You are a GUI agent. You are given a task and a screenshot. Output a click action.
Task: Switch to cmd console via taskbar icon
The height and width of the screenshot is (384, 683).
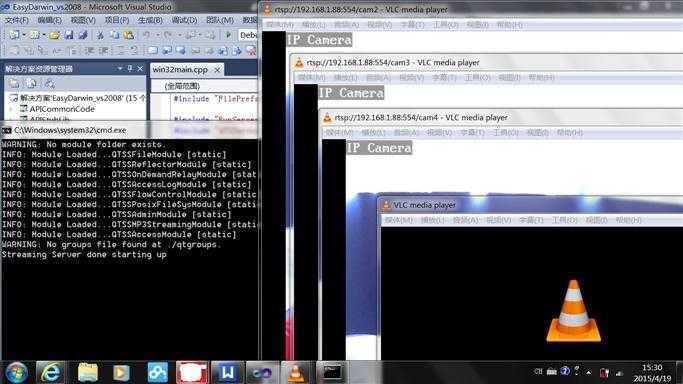331,373
